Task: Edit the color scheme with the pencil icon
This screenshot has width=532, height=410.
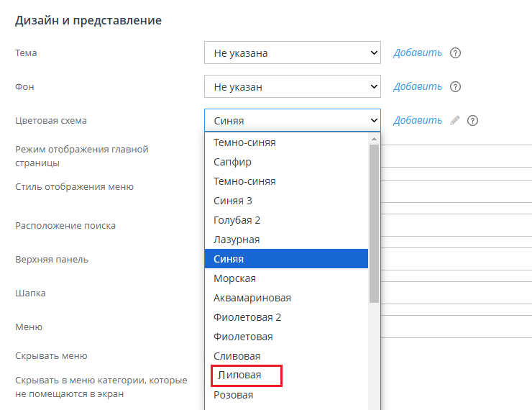Action: coord(454,120)
